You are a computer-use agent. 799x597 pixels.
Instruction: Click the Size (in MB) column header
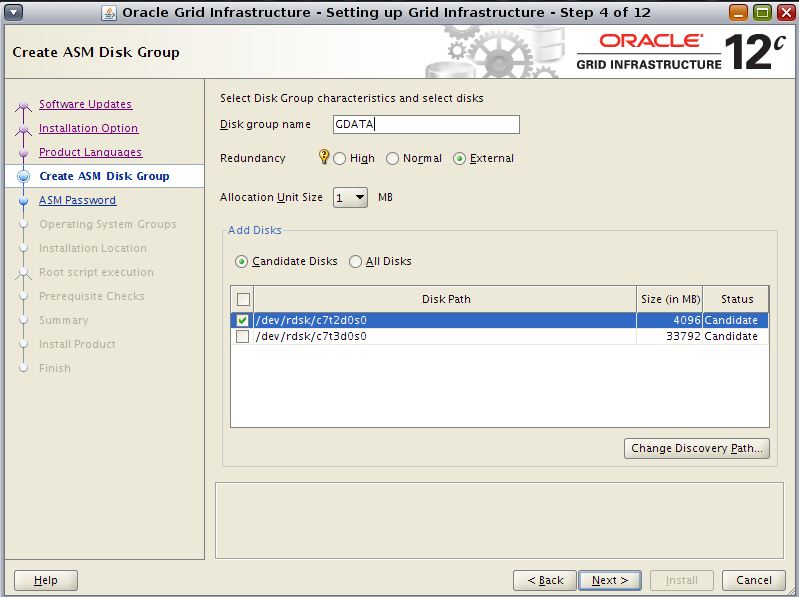coord(670,299)
